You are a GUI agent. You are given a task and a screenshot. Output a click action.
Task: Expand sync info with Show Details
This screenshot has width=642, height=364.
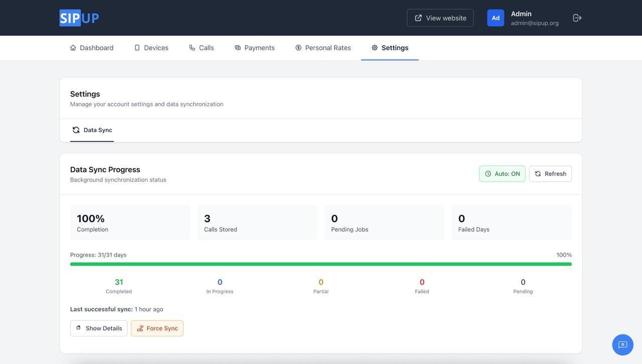click(99, 328)
